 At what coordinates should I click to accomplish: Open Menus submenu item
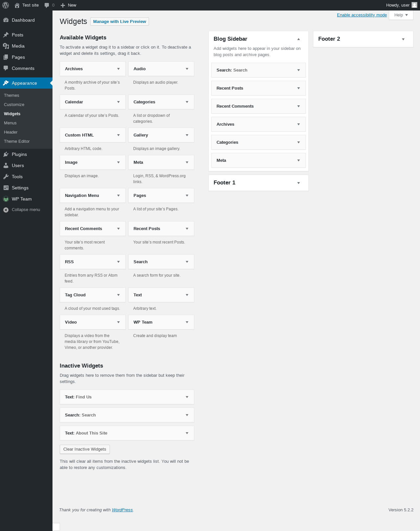[x=10, y=123]
